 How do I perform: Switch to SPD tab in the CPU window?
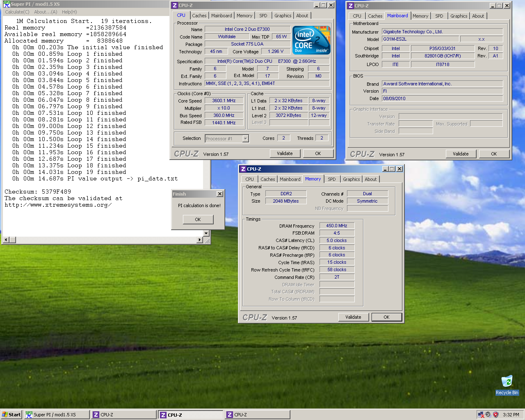pyautogui.click(x=263, y=16)
